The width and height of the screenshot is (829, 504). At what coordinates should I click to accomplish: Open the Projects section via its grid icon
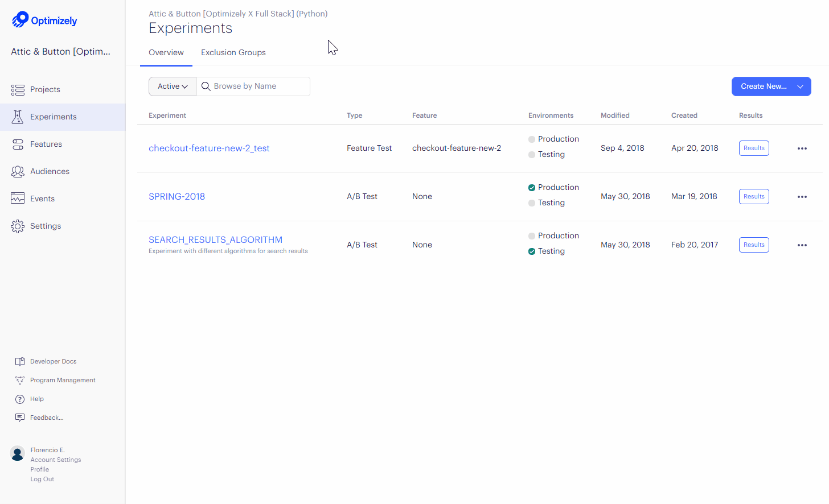point(17,89)
